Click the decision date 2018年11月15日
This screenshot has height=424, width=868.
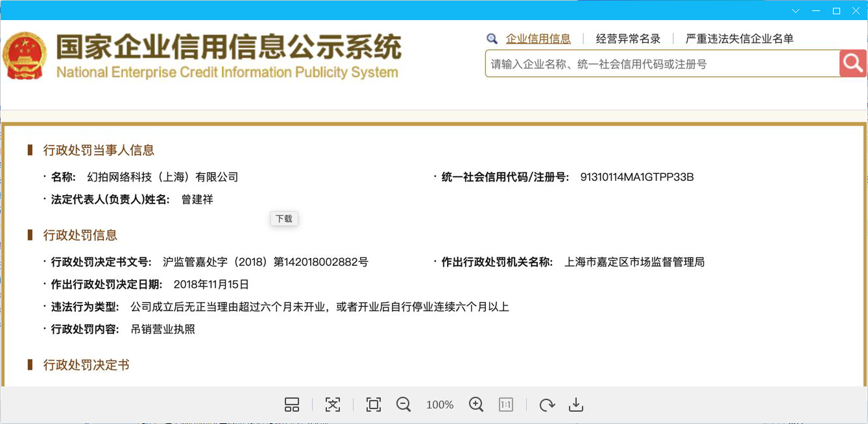211,285
